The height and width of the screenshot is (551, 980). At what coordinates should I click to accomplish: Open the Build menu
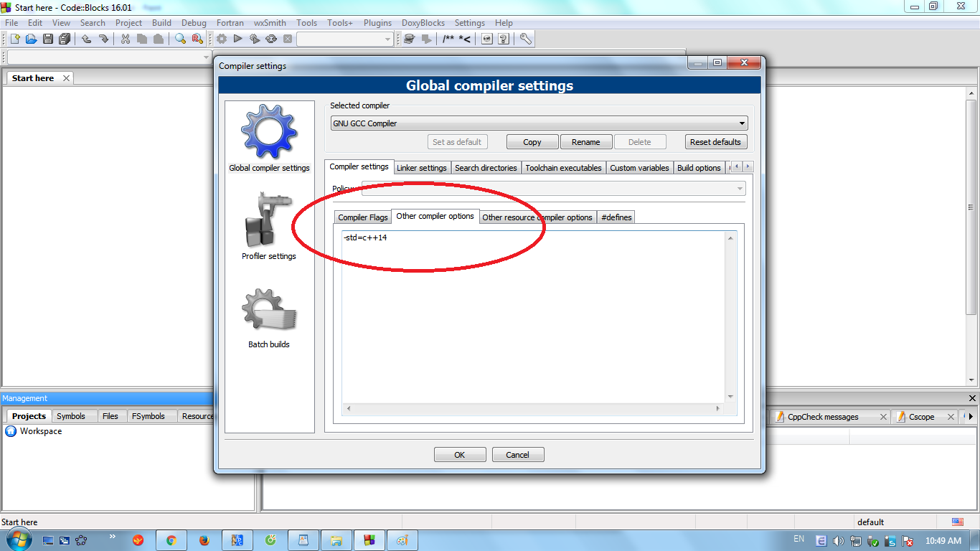tap(161, 23)
